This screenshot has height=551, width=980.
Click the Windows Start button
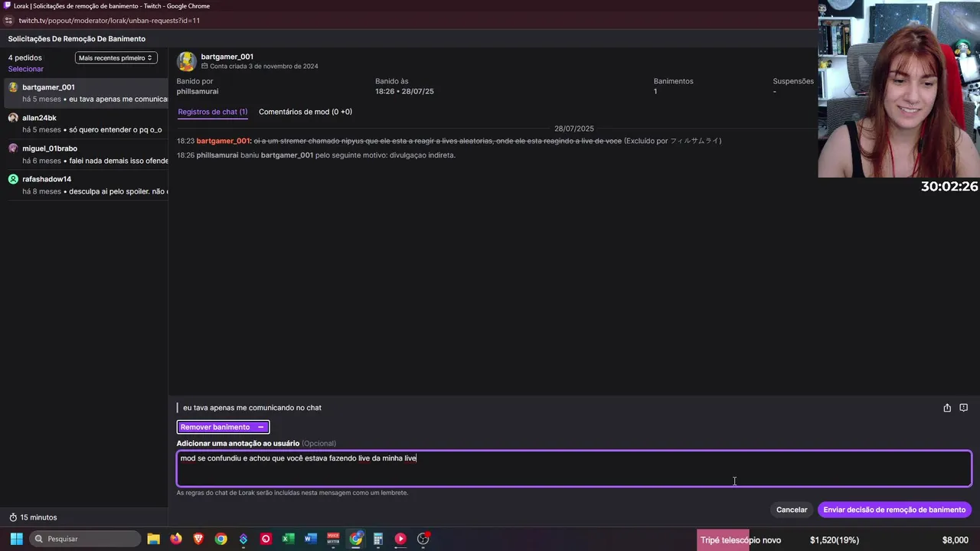point(16,539)
